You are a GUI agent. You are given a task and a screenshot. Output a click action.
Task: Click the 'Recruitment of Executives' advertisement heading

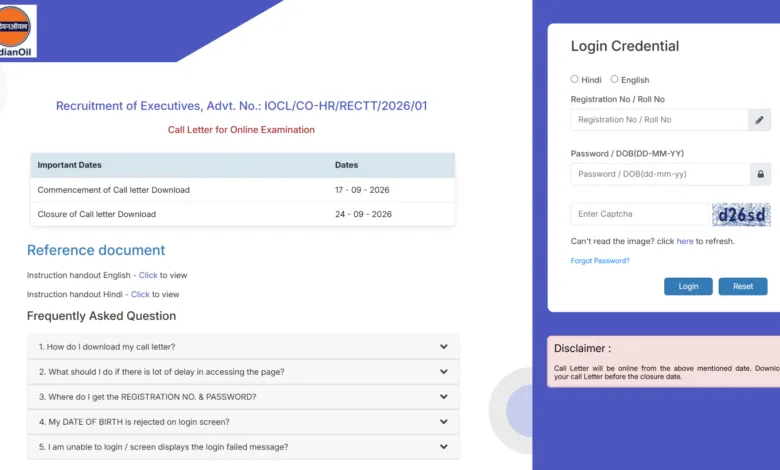pyautogui.click(x=241, y=106)
